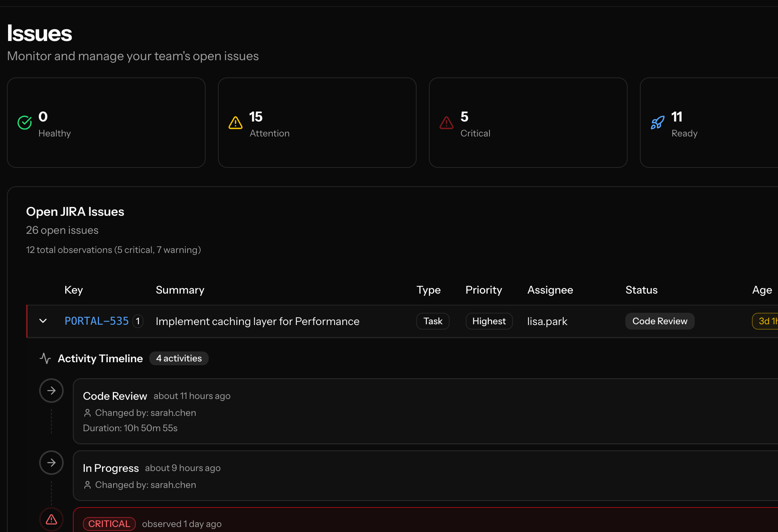Viewport: 778px width, 532px height.
Task: Click the Summary column header
Action: coord(180,290)
